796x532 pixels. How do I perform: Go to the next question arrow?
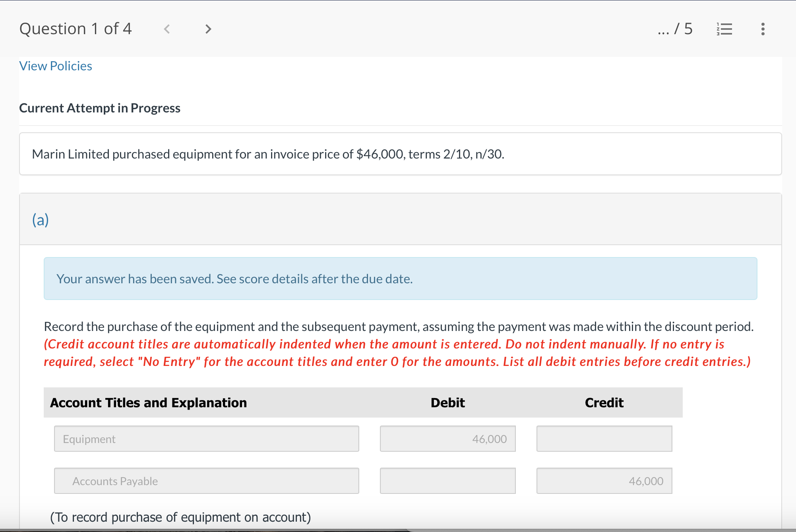click(x=208, y=29)
